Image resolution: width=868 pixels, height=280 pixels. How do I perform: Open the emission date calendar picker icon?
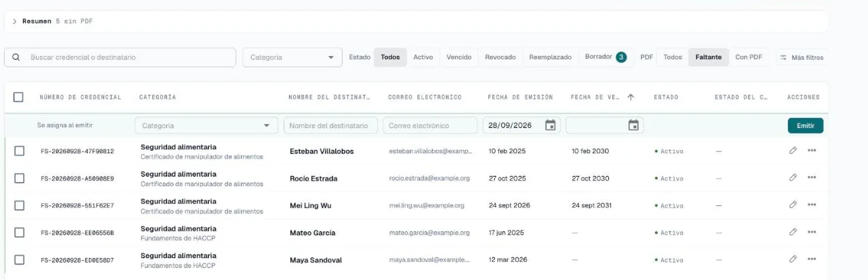[x=550, y=125]
